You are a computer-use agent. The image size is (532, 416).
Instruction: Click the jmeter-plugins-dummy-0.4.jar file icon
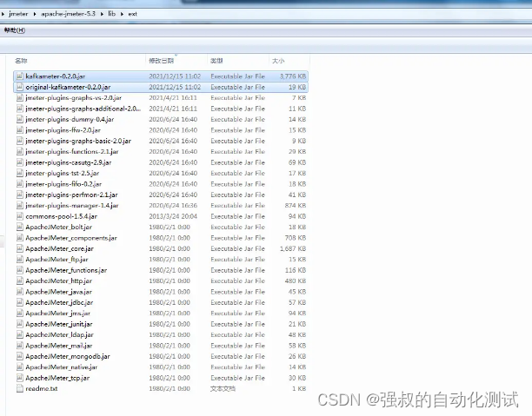[20, 119]
